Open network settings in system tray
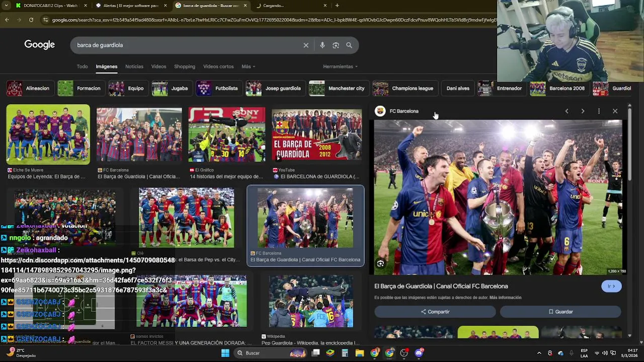This screenshot has width=644, height=362. (597, 353)
